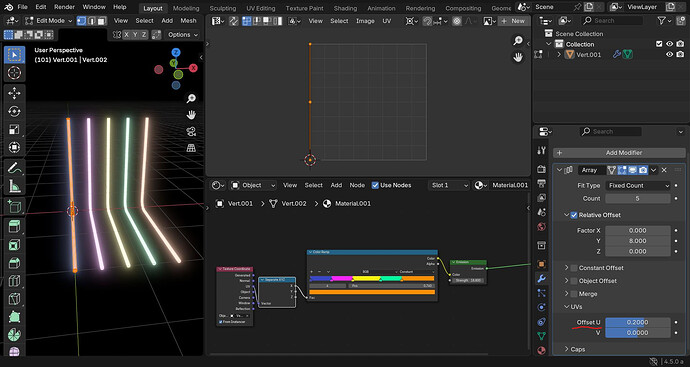Open Node menu in shader editor
Viewport: 690px width, 367px height.
tap(357, 185)
